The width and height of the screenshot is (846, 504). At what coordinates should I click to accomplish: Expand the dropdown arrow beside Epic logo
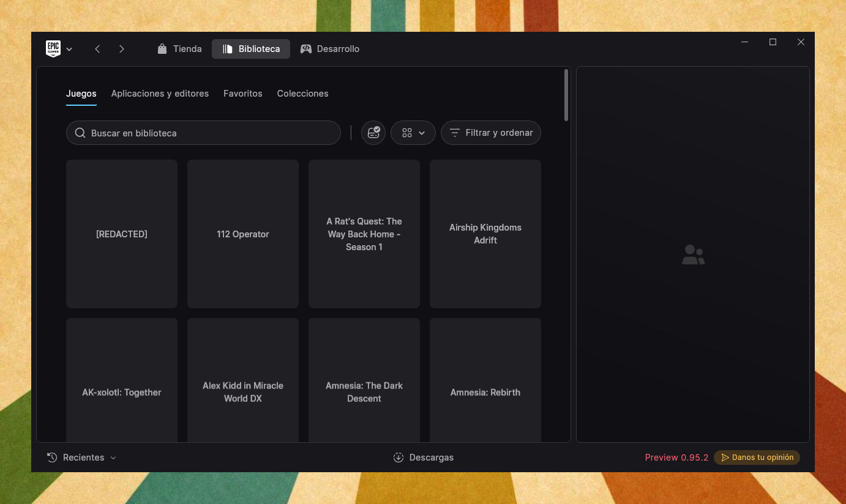point(69,50)
